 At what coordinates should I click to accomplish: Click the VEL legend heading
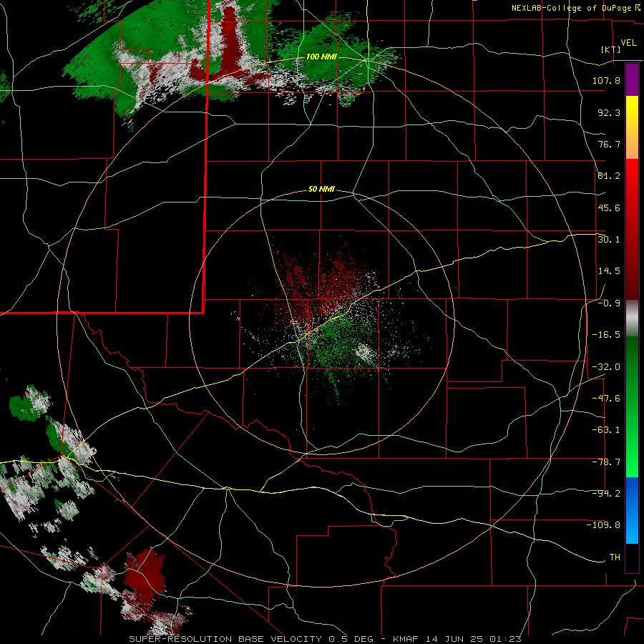click(x=628, y=43)
